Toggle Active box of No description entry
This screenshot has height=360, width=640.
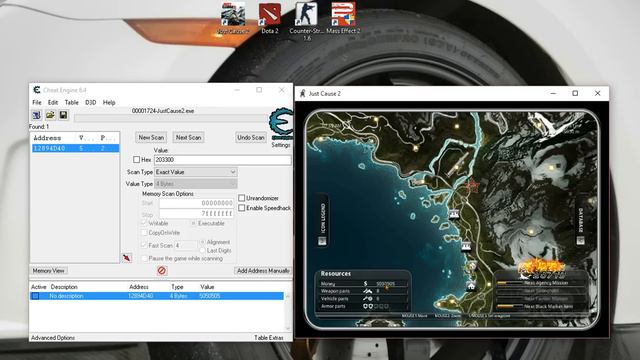coord(36,296)
